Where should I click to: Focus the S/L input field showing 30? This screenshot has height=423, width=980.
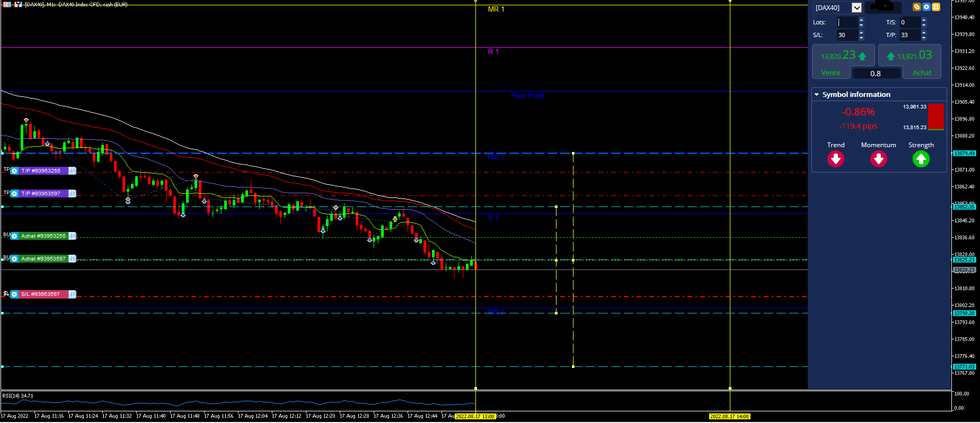[847, 35]
